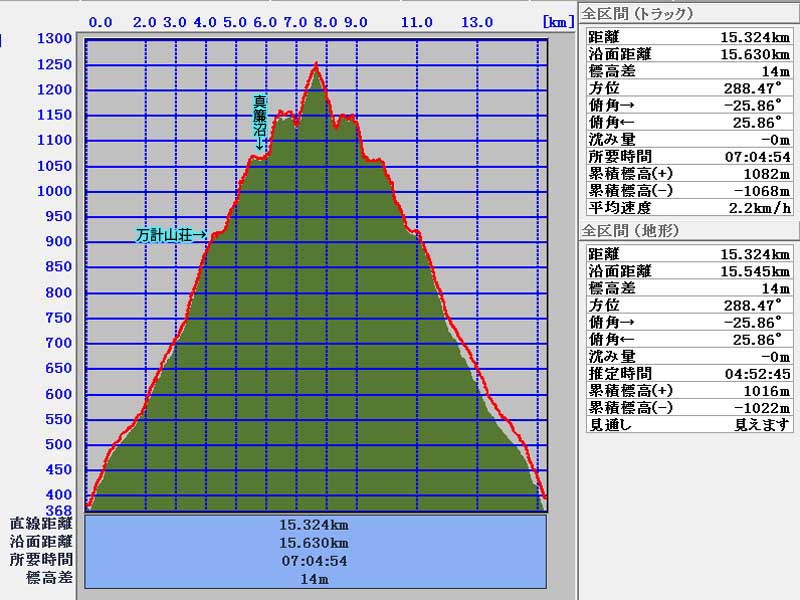Click the terrain 沿面距離 15.545km value
800x600 pixels.
(x=755, y=271)
